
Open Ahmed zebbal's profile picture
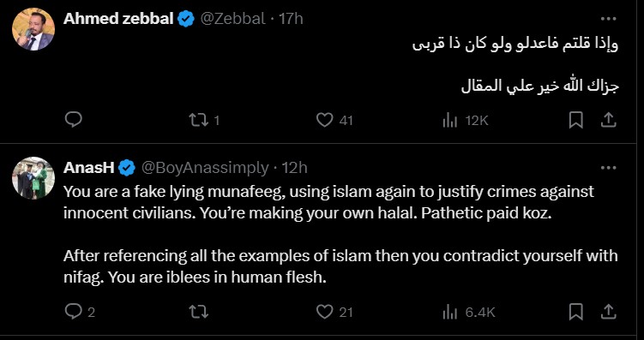[x=33, y=29]
